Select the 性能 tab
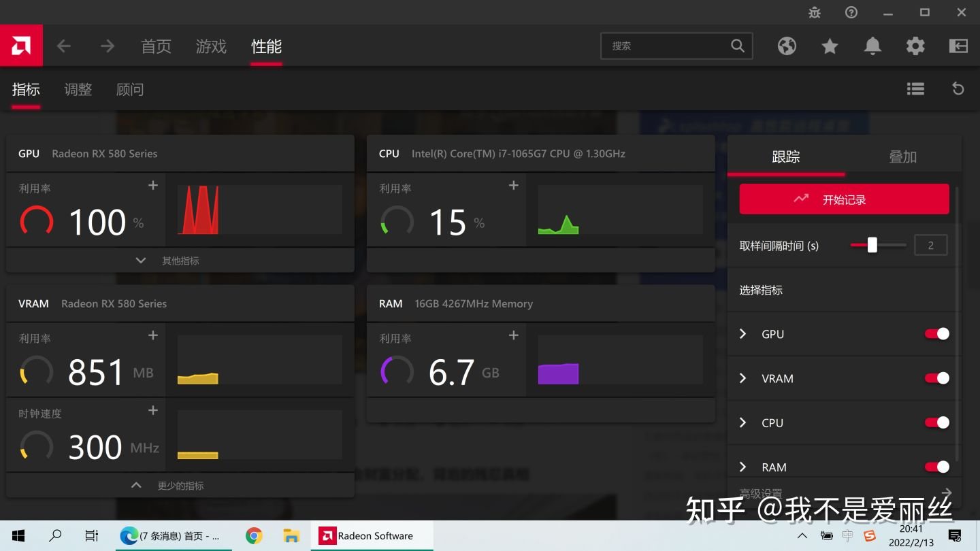The height and width of the screenshot is (551, 980). (266, 46)
